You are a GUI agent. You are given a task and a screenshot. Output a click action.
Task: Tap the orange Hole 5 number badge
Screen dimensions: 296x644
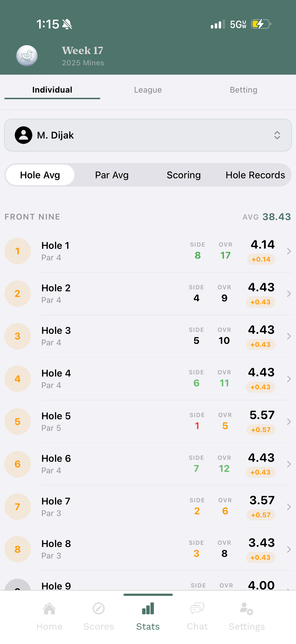[18, 421]
